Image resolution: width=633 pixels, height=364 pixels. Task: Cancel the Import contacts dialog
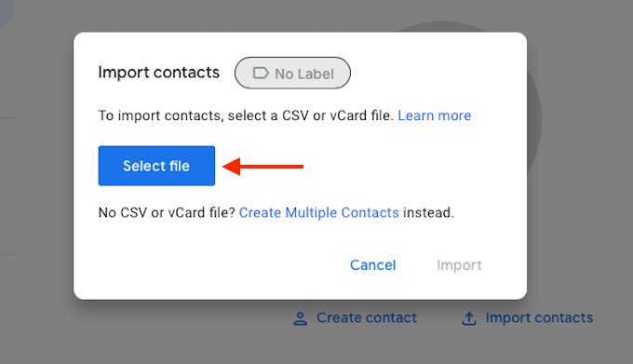[373, 265]
